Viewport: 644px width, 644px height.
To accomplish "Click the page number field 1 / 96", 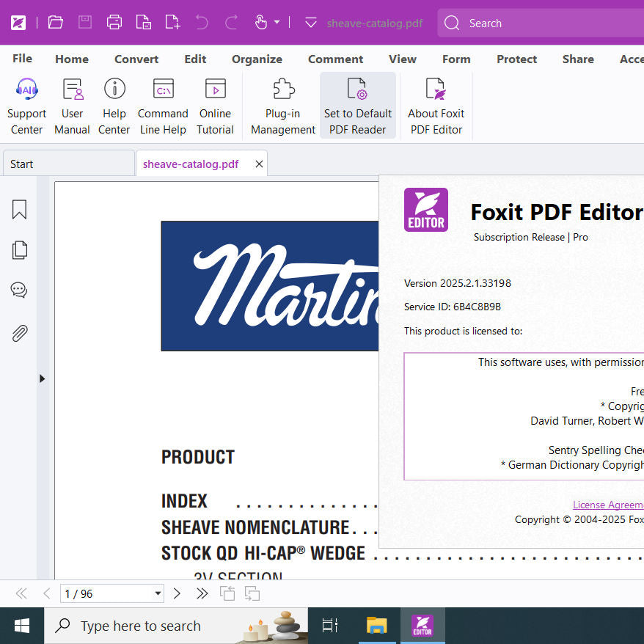I will 106,593.
